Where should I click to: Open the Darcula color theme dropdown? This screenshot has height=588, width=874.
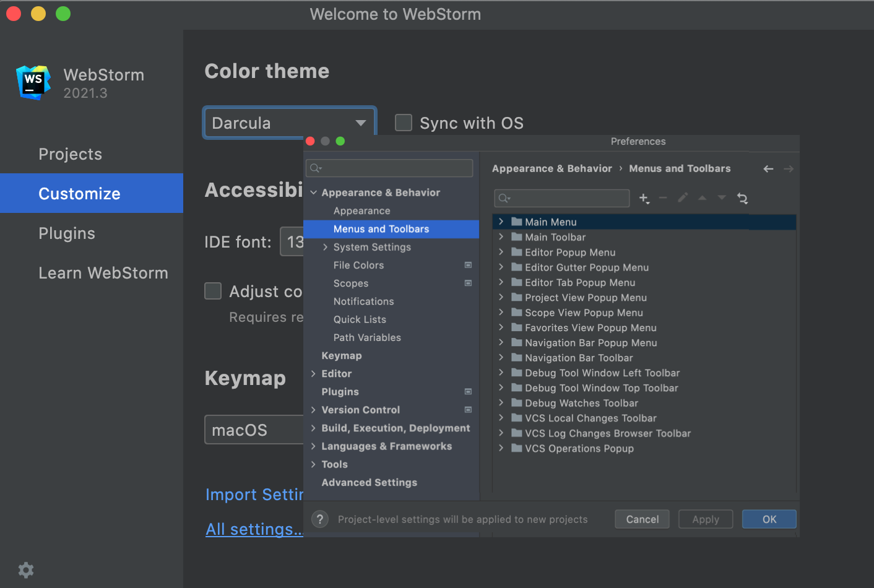click(x=290, y=123)
